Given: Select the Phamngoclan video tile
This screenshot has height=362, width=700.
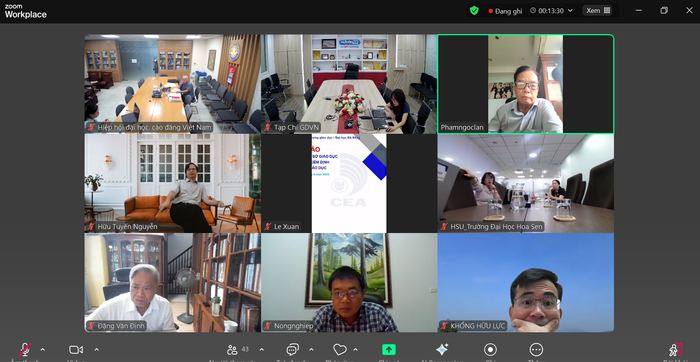Looking at the screenshot, I should pos(525,84).
